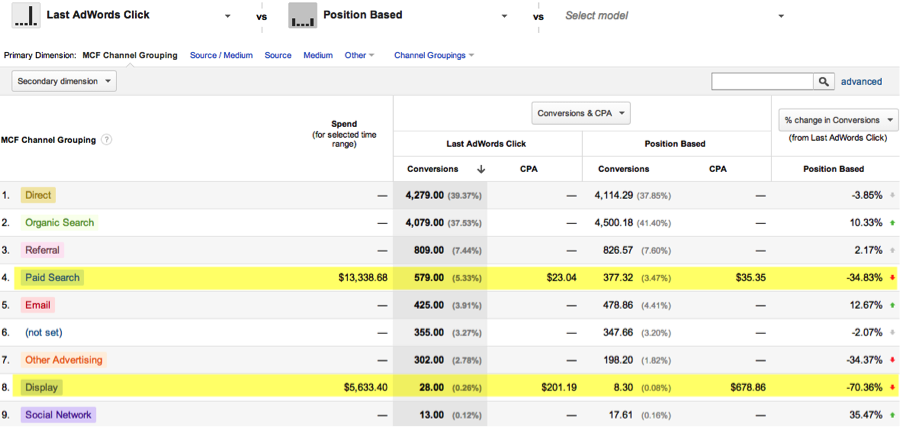Click Organic Search conversions value 4,500.18
Viewport: 900px width, 427px height.
(x=614, y=223)
